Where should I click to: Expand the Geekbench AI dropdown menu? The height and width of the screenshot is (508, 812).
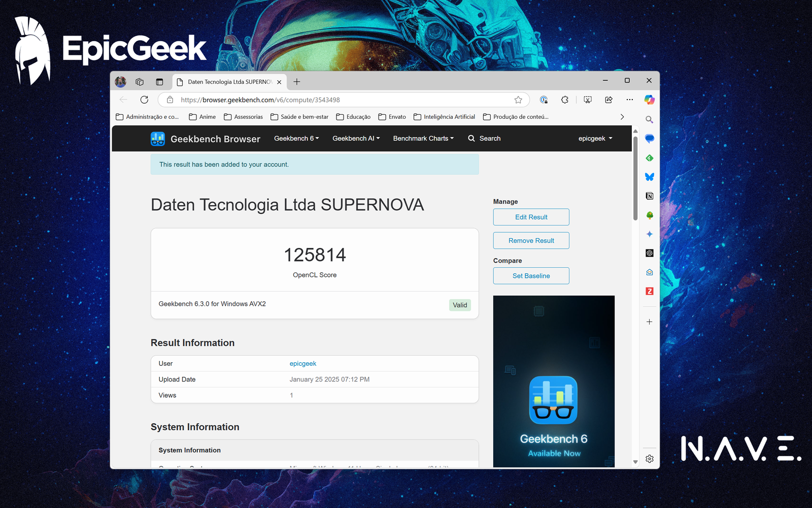point(356,138)
